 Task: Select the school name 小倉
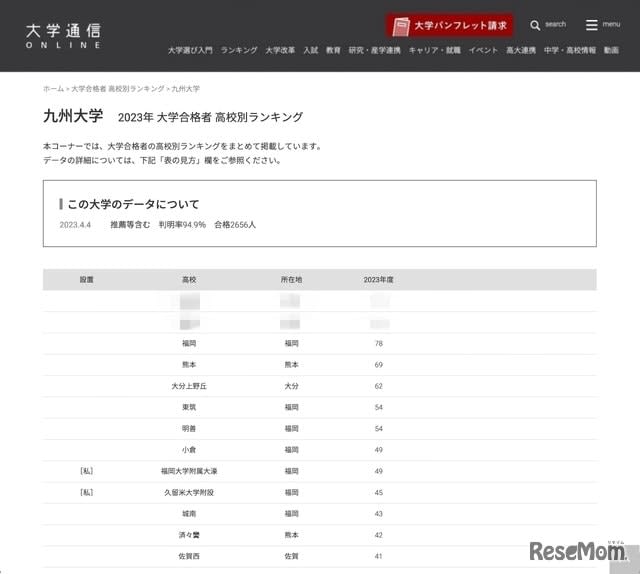(189, 449)
